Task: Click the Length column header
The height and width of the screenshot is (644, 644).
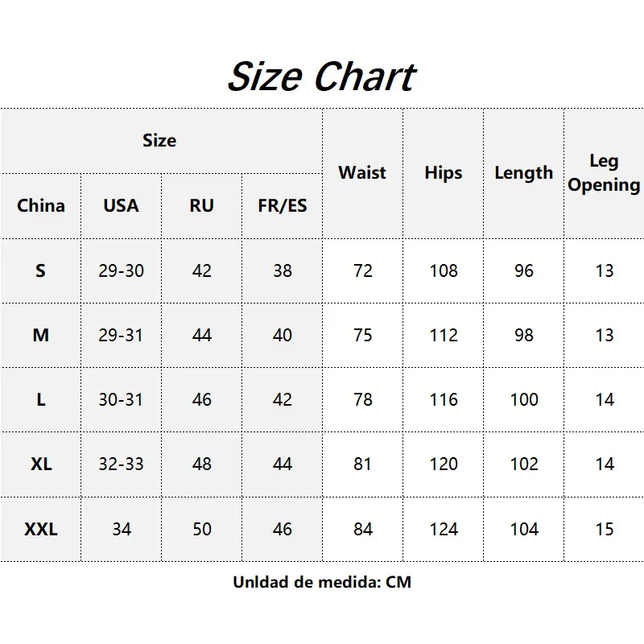Action: coord(524,172)
